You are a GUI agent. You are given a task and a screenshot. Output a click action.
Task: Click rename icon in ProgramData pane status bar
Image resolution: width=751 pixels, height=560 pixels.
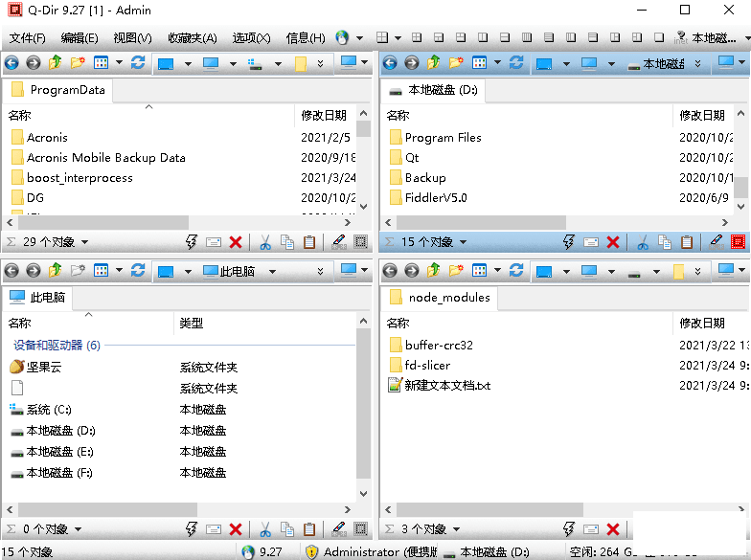click(213, 243)
